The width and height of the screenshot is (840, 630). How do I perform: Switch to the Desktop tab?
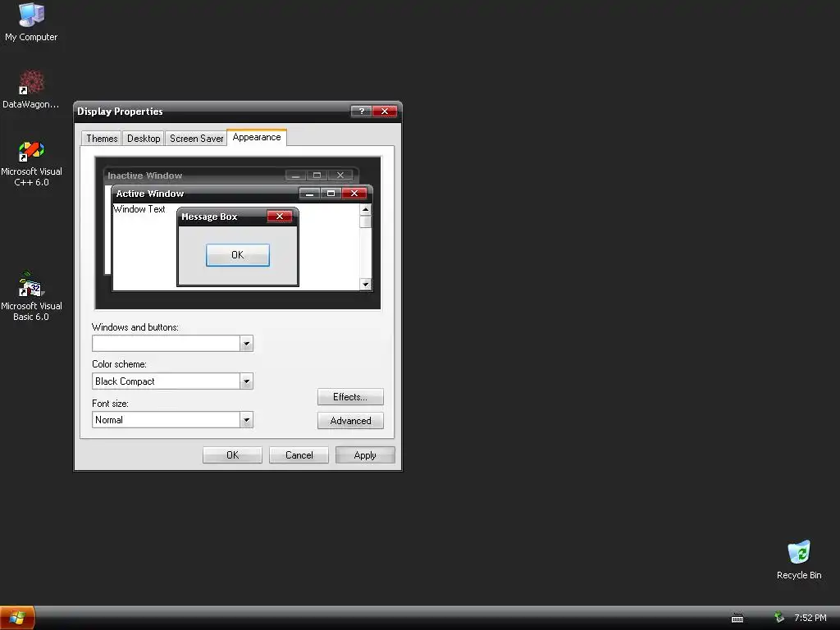click(143, 138)
